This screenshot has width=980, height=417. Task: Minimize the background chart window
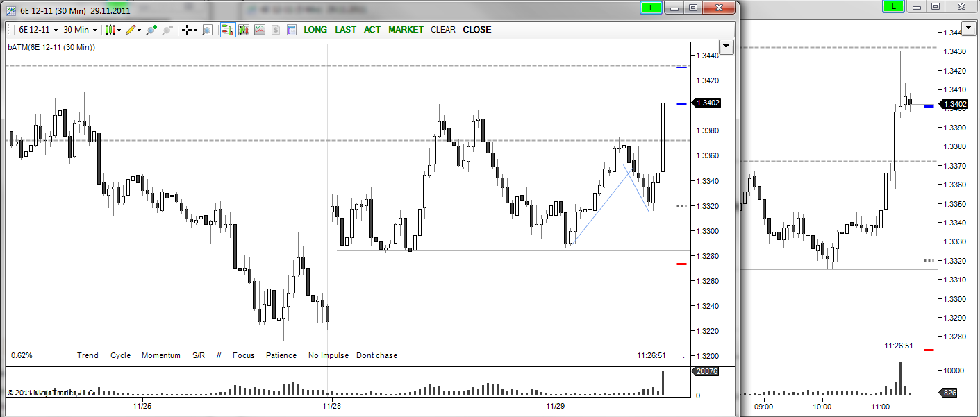tap(917, 6)
